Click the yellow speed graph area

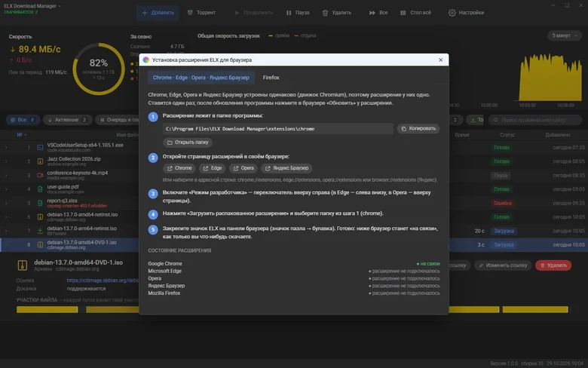click(550, 78)
